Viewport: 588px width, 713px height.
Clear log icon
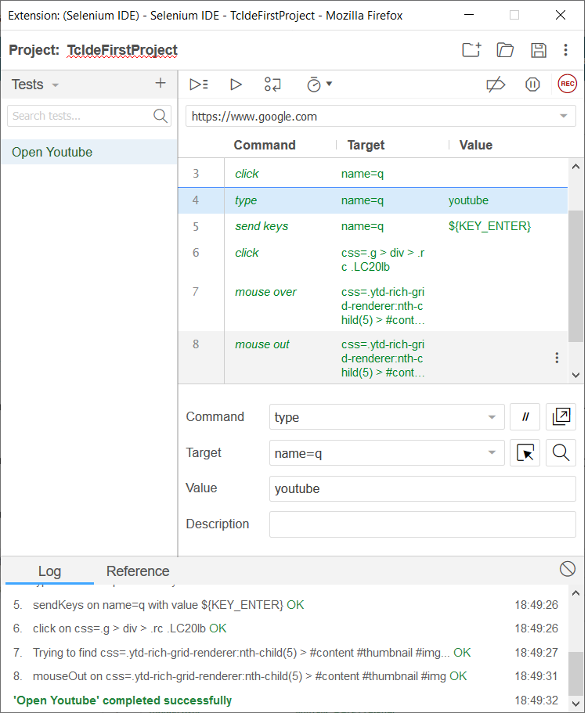point(567,569)
